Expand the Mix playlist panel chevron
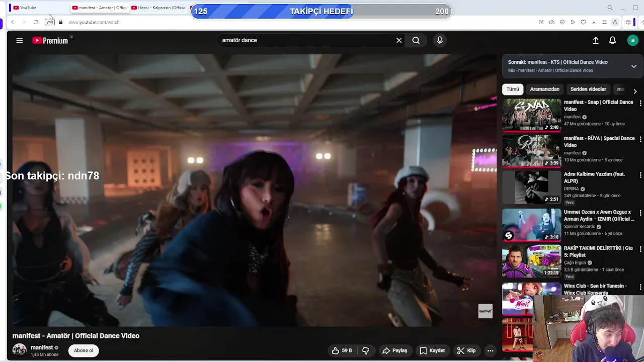The height and width of the screenshot is (362, 644). pos(634,66)
